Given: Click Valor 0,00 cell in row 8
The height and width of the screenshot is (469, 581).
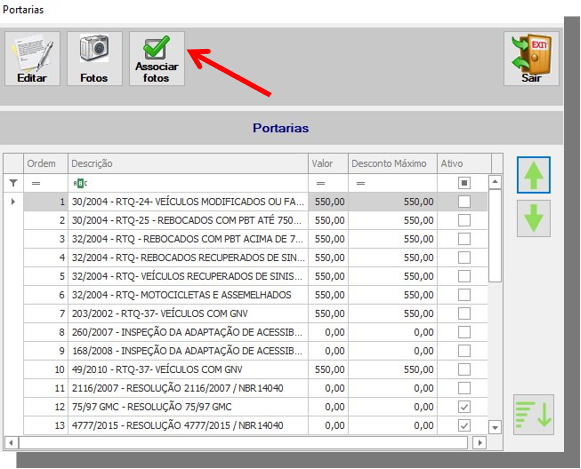Looking at the screenshot, I should click(x=328, y=332).
